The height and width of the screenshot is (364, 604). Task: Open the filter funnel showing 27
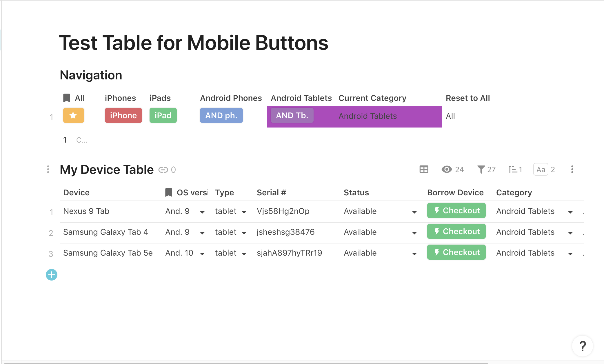click(481, 170)
